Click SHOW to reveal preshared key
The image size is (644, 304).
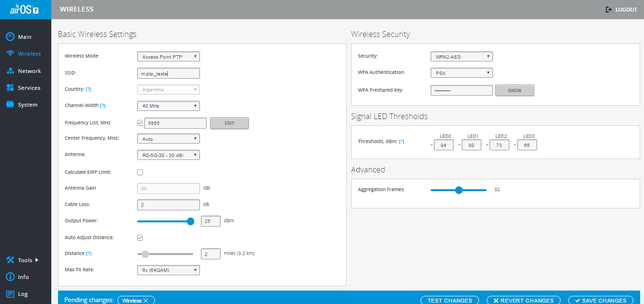(515, 90)
